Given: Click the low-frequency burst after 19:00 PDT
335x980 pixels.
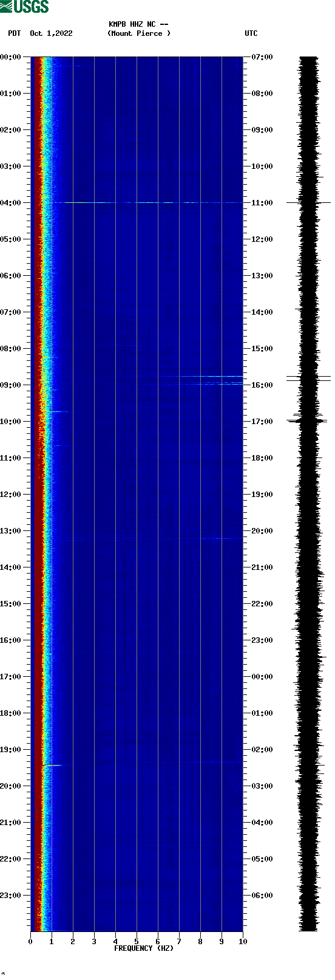Looking at the screenshot, I should pos(52,765).
